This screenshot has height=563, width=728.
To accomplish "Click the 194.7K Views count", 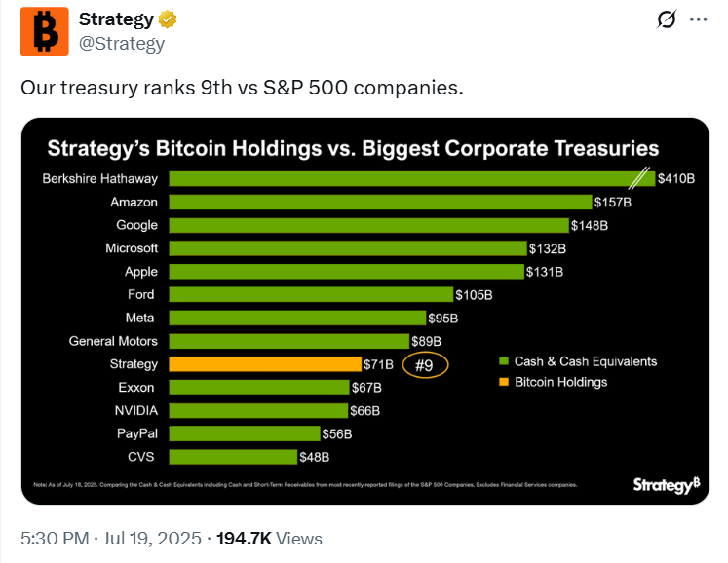I will click(269, 539).
